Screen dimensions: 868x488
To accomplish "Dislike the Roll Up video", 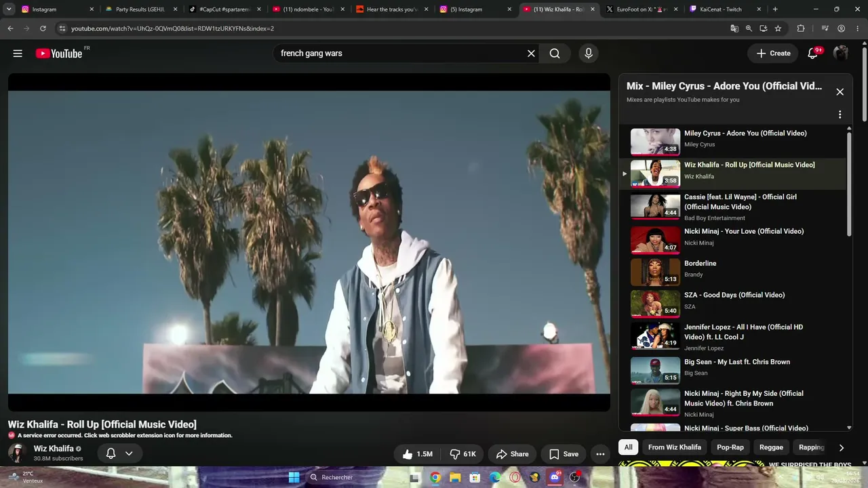I will [x=462, y=454].
